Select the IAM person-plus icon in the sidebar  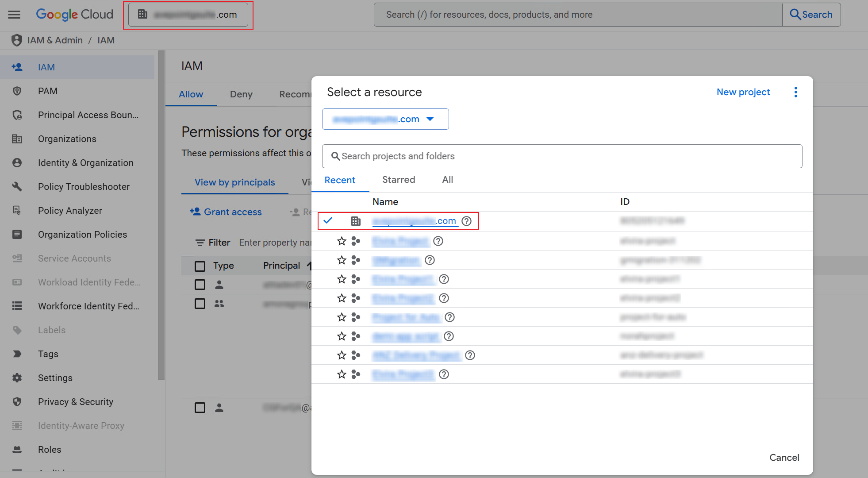[x=17, y=67]
